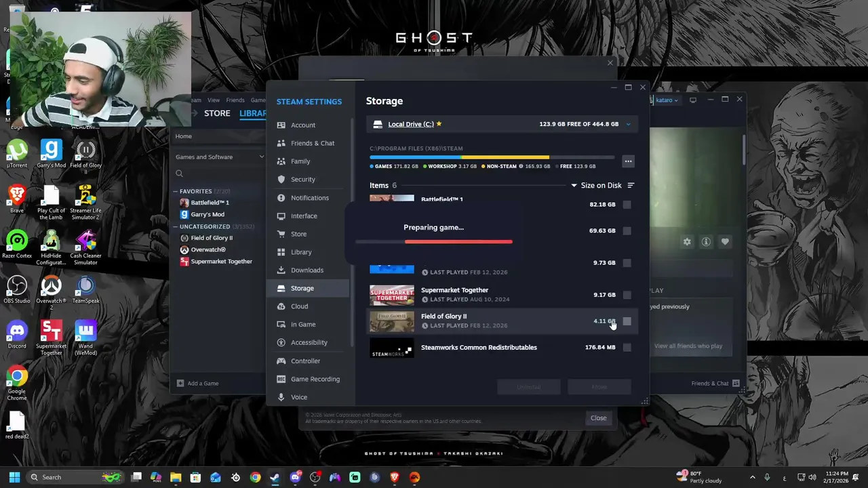Screen dimensions: 868x488
Task: Select the Voice microphone icon
Action: (281, 397)
